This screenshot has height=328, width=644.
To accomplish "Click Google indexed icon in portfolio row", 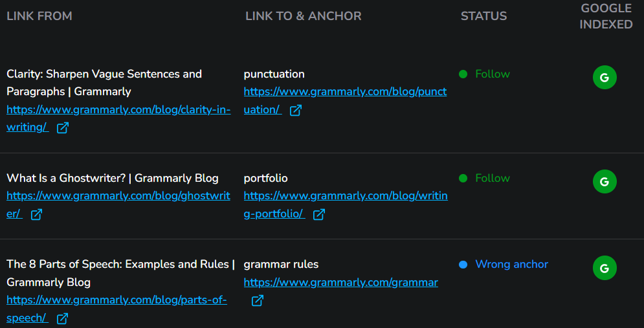I will (605, 181).
